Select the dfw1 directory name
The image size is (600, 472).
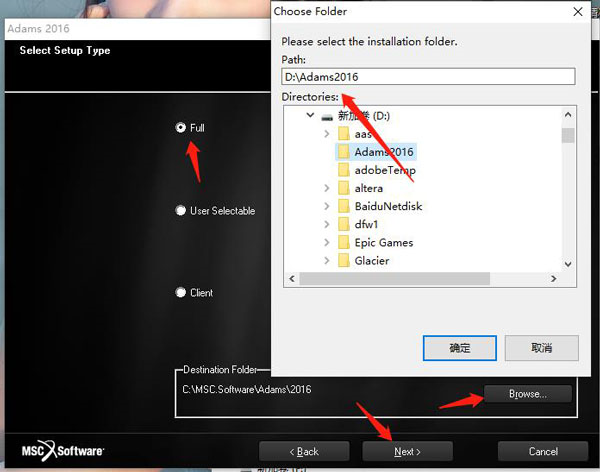pos(366,224)
